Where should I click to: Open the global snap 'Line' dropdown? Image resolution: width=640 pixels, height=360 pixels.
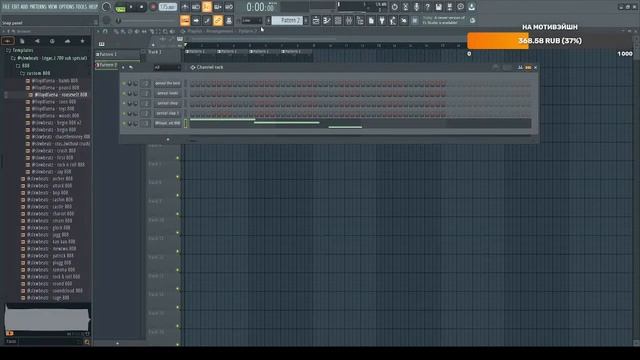[x=251, y=20]
